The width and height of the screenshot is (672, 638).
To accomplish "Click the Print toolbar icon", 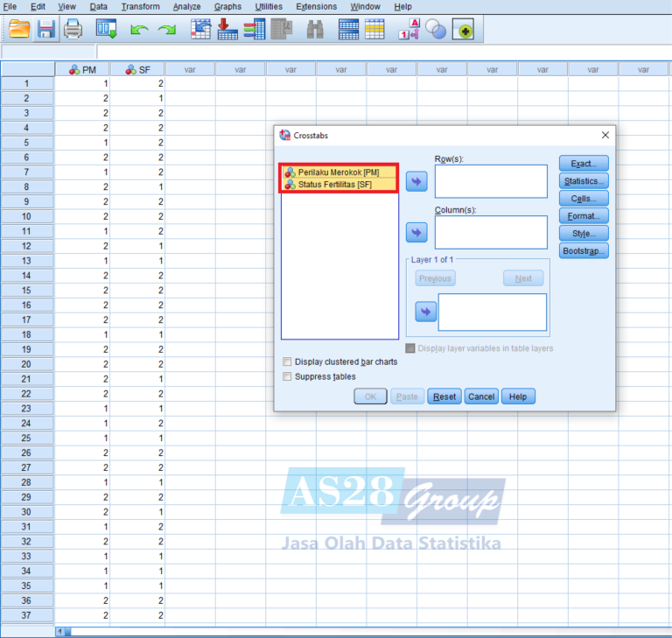I will [x=73, y=30].
